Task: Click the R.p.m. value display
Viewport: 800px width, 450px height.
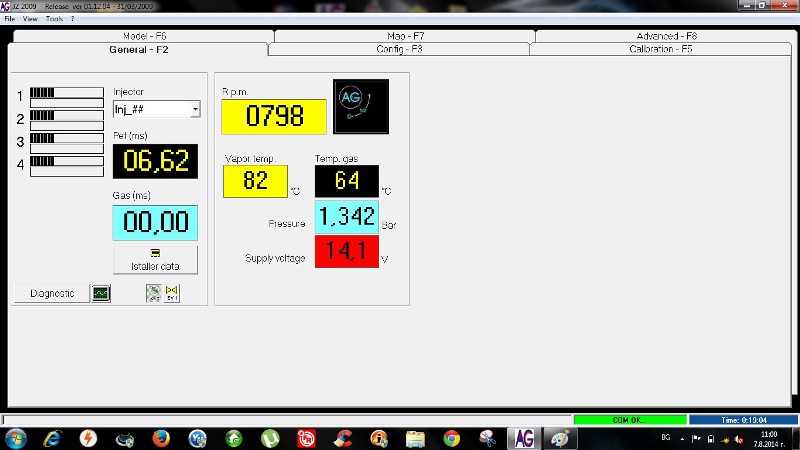Action: (x=274, y=116)
